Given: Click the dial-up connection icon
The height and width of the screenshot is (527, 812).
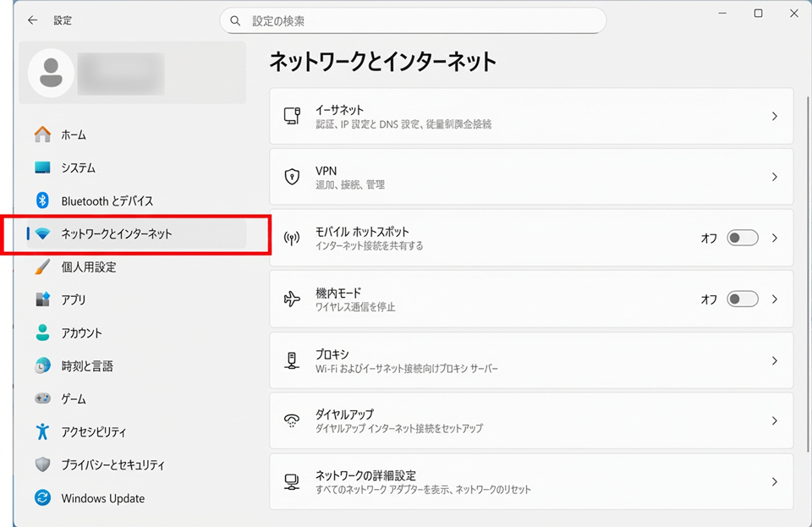Looking at the screenshot, I should coord(292,421).
